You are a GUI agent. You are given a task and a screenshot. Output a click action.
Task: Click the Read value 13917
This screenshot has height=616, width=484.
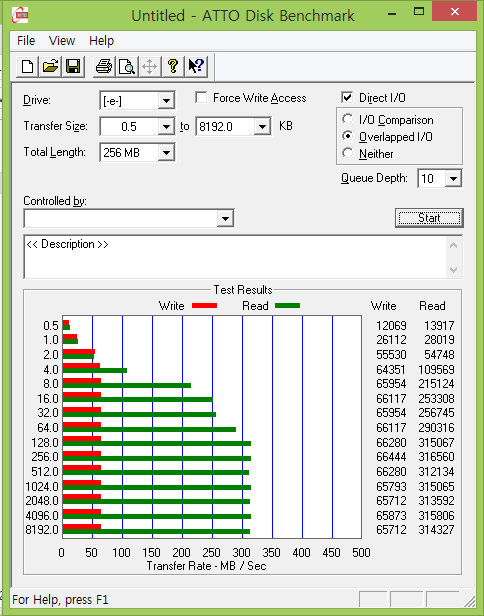pos(439,325)
